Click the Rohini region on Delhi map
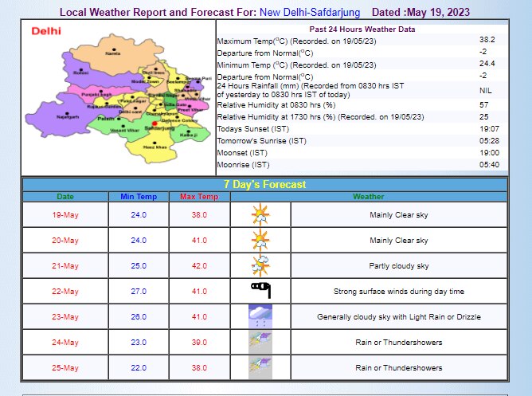The height and width of the screenshot is (396, 532). 80,73
